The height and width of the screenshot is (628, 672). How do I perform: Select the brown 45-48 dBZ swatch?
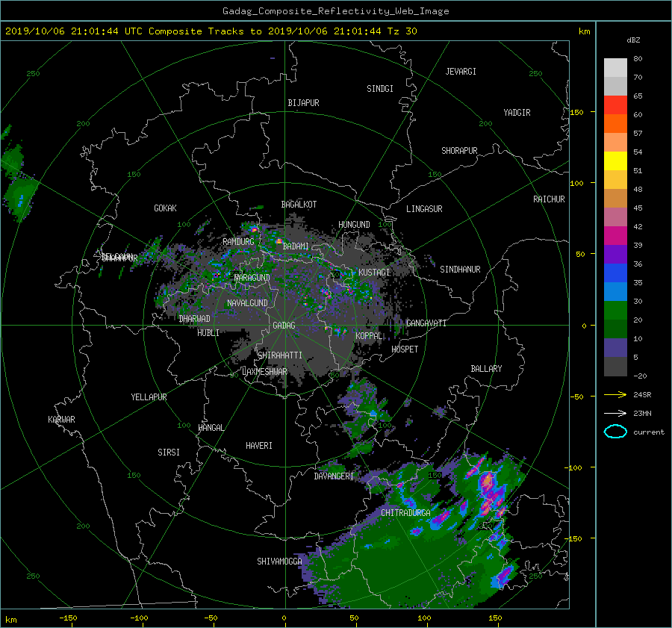coord(615,199)
